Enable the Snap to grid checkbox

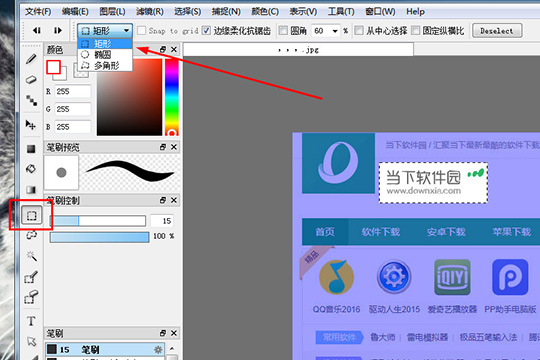[x=141, y=31]
